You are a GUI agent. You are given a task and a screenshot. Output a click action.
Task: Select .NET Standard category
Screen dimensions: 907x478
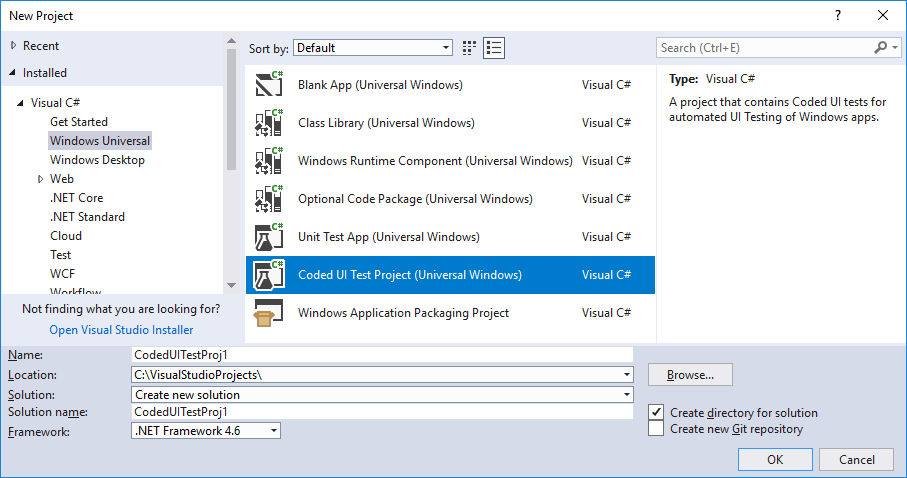[87, 217]
